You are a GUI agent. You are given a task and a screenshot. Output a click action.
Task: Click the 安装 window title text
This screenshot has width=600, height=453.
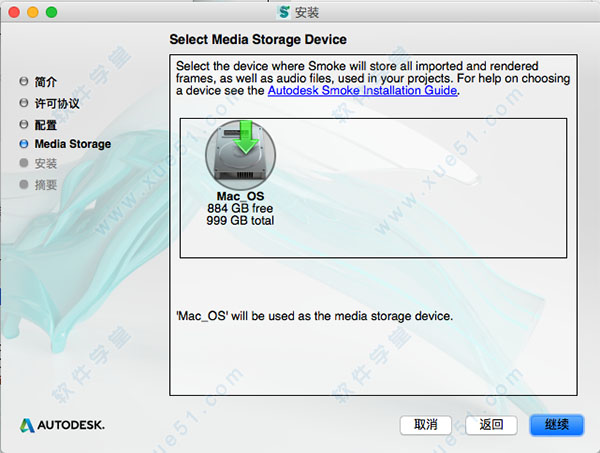coord(307,13)
